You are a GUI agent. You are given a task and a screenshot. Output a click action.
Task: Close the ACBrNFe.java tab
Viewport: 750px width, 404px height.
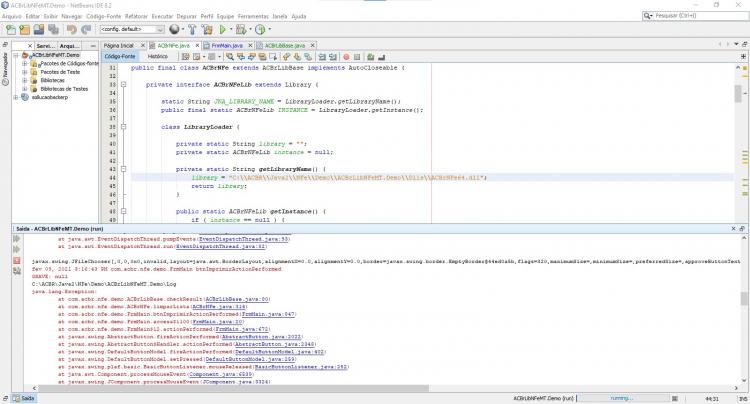pyautogui.click(x=197, y=45)
